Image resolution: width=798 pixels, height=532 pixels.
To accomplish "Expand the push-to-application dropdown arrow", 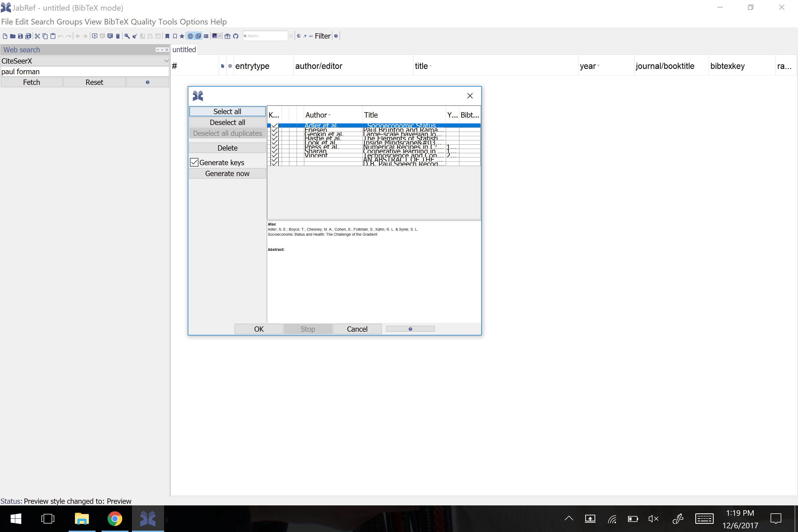I will 220,36.
